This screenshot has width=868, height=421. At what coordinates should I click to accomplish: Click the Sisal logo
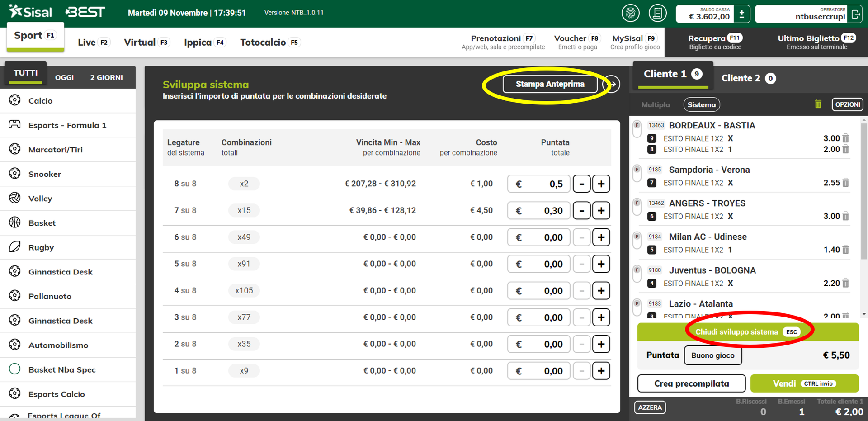click(31, 12)
